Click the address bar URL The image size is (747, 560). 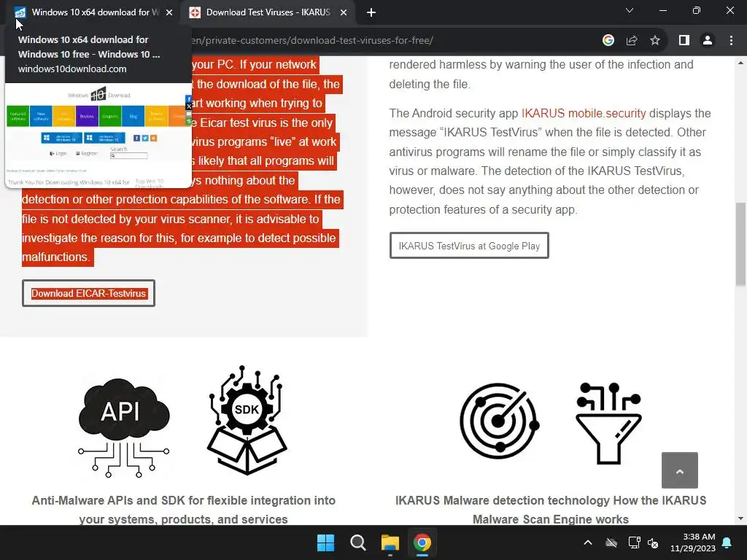click(312, 41)
